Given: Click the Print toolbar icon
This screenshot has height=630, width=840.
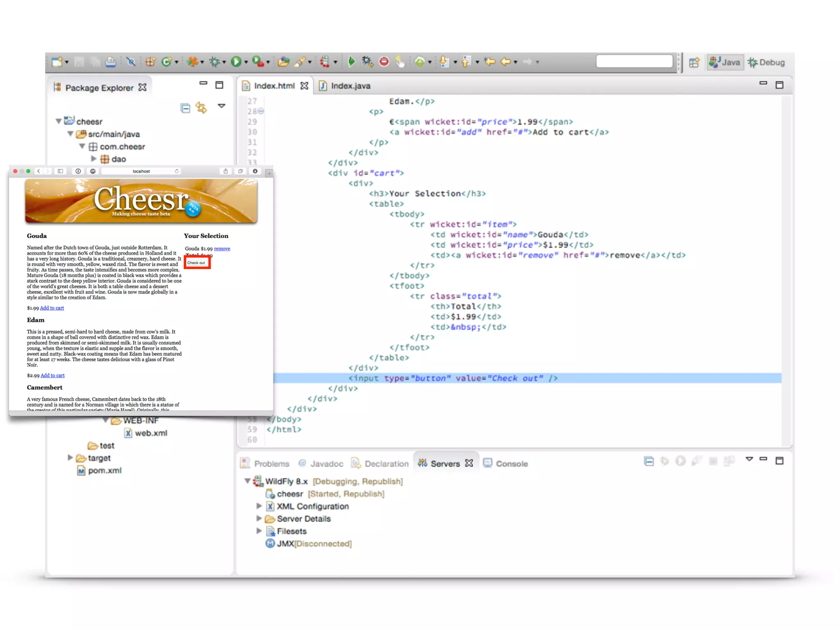Looking at the screenshot, I should pos(110,62).
